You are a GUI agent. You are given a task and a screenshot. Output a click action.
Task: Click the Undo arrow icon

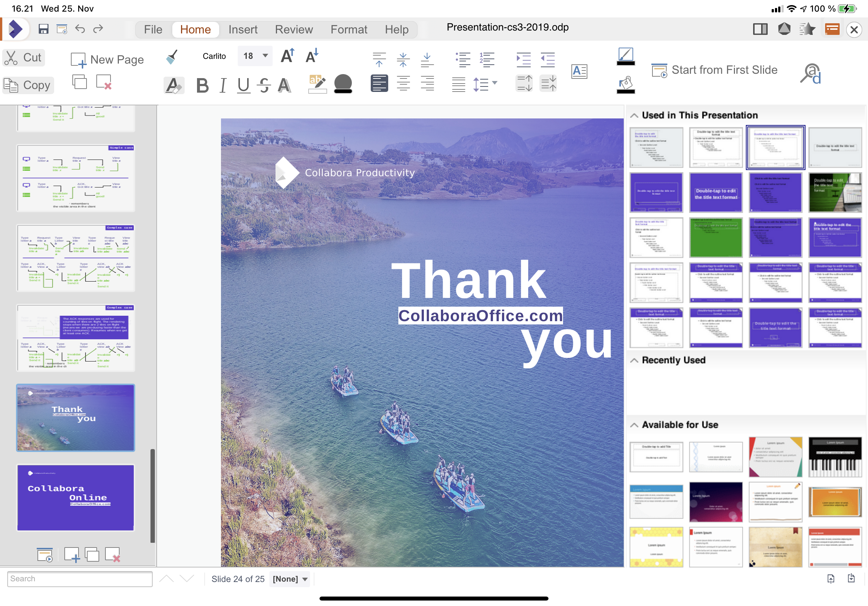tap(80, 29)
